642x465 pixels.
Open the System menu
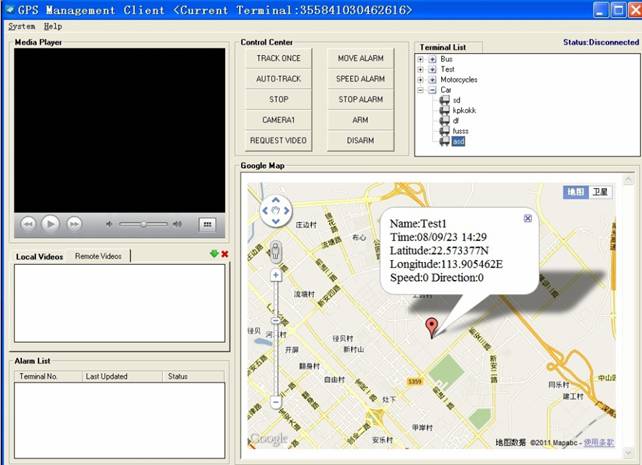point(22,26)
